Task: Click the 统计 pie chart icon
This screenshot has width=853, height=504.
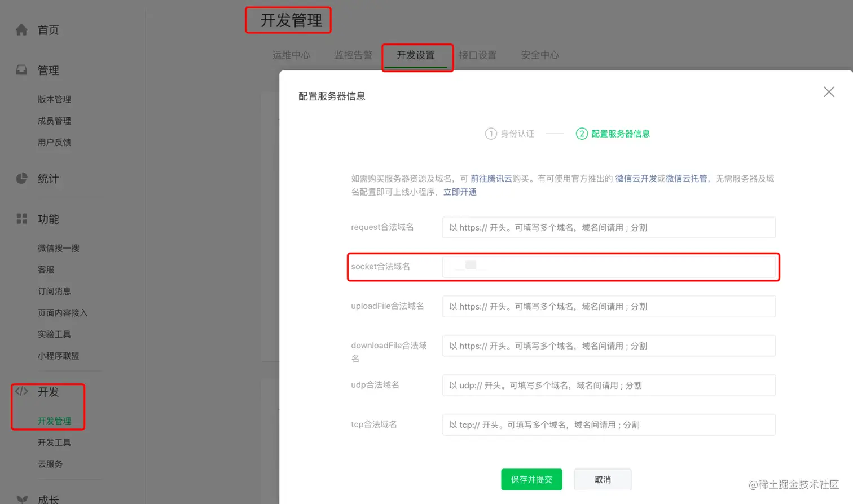Action: [21, 178]
